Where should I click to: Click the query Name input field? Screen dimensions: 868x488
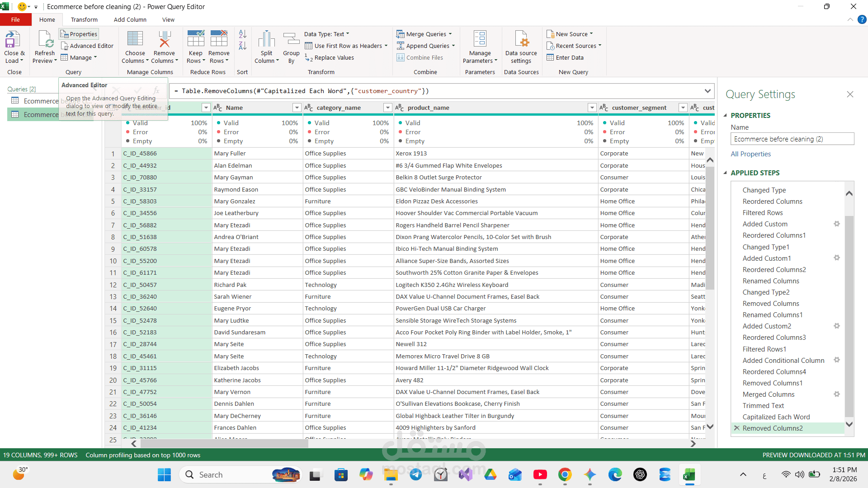click(x=792, y=139)
